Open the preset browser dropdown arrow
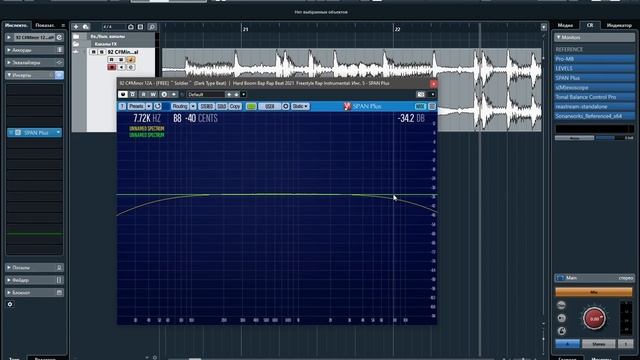This screenshot has height=360, width=640. pos(244,94)
